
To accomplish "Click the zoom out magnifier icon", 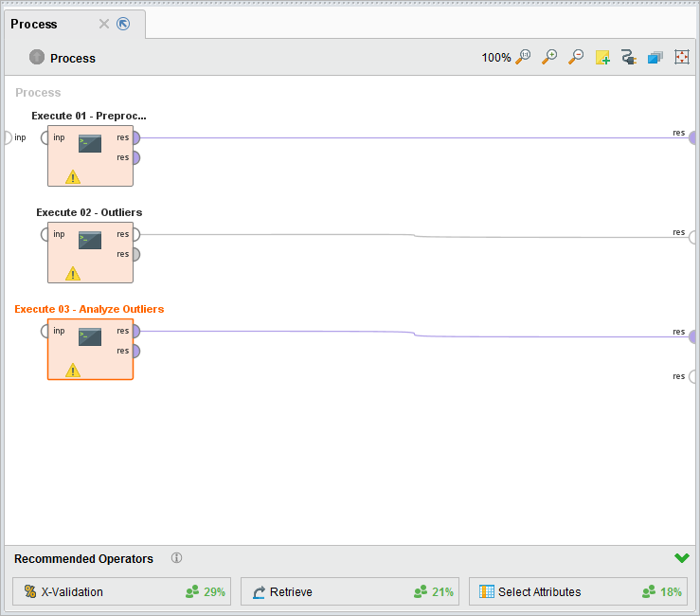I will (x=576, y=57).
